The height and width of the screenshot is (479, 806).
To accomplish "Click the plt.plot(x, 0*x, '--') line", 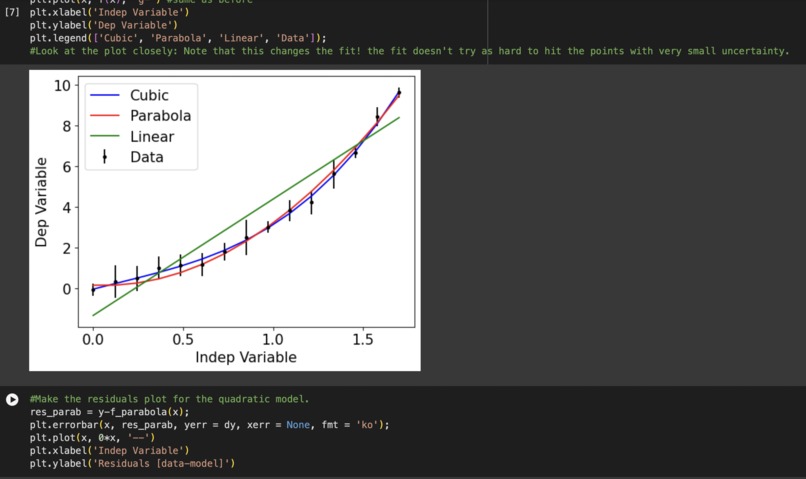I will (x=92, y=438).
